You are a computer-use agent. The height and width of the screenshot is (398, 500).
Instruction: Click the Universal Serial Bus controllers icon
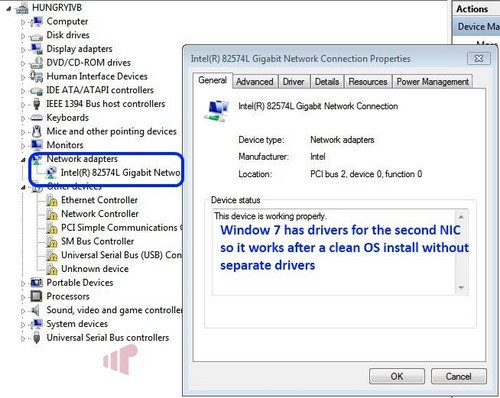(x=37, y=338)
